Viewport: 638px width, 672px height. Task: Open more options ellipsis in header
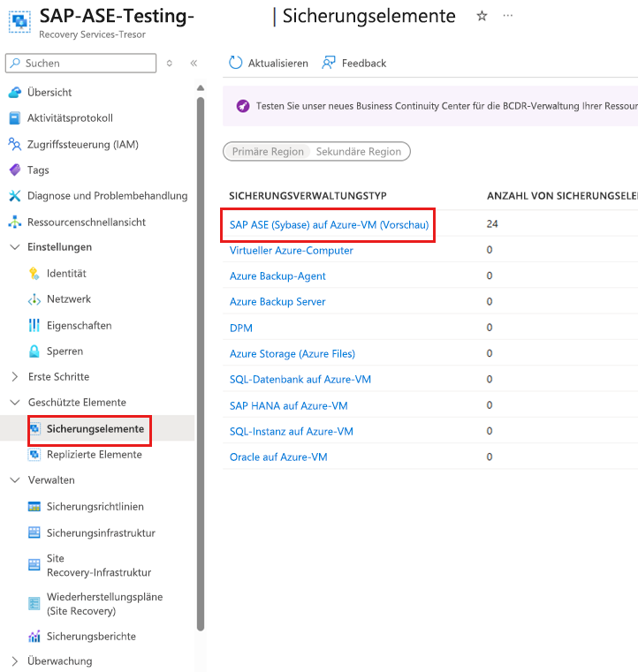507,15
